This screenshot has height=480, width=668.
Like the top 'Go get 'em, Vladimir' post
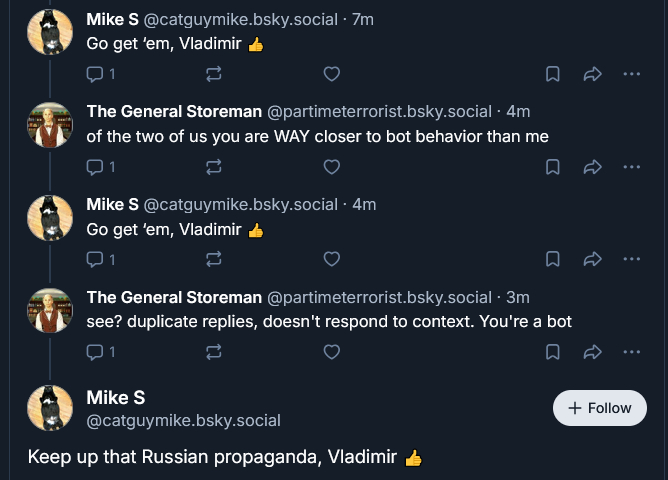332,74
